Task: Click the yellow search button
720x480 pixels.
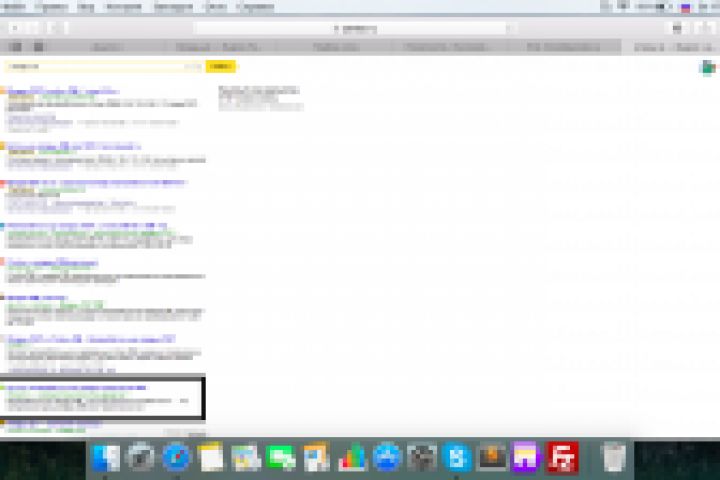Action: 220,67
